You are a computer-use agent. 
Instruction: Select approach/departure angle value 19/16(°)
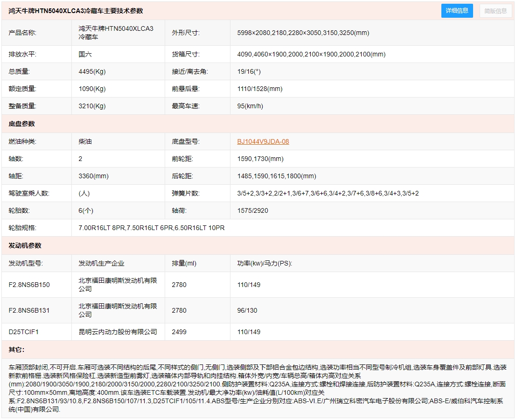tap(249, 71)
